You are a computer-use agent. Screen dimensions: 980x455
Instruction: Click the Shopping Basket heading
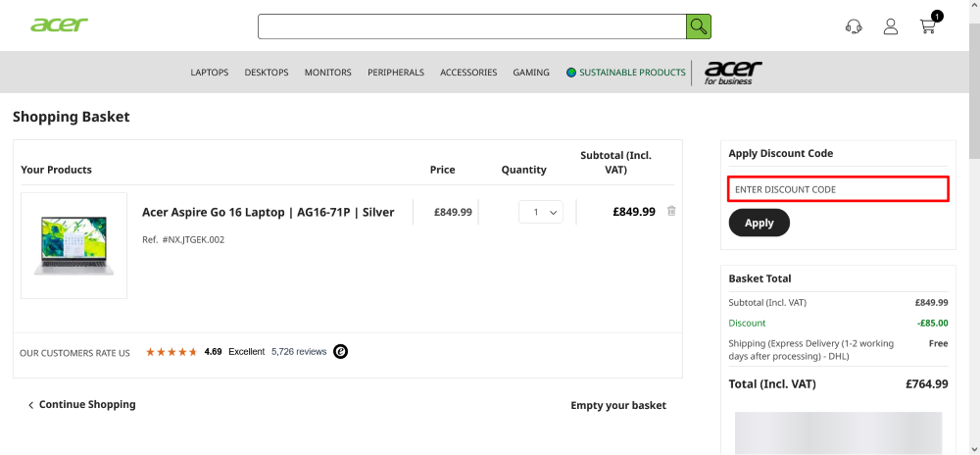click(72, 117)
